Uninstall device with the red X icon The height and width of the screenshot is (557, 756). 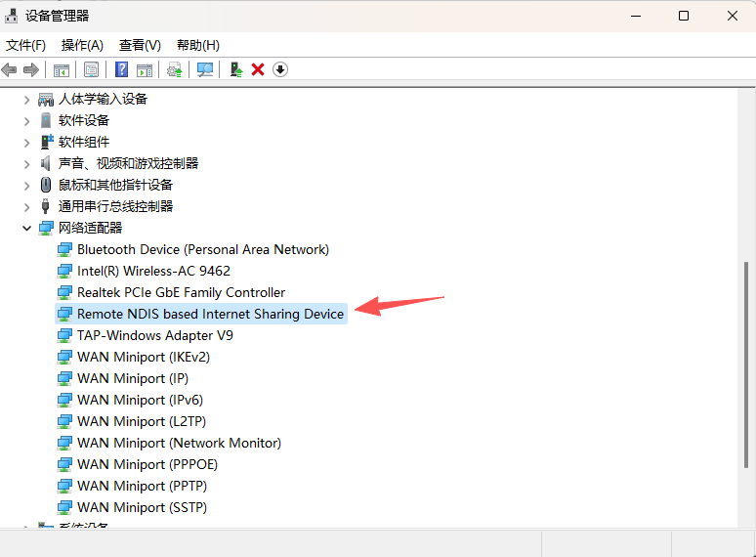coord(258,70)
